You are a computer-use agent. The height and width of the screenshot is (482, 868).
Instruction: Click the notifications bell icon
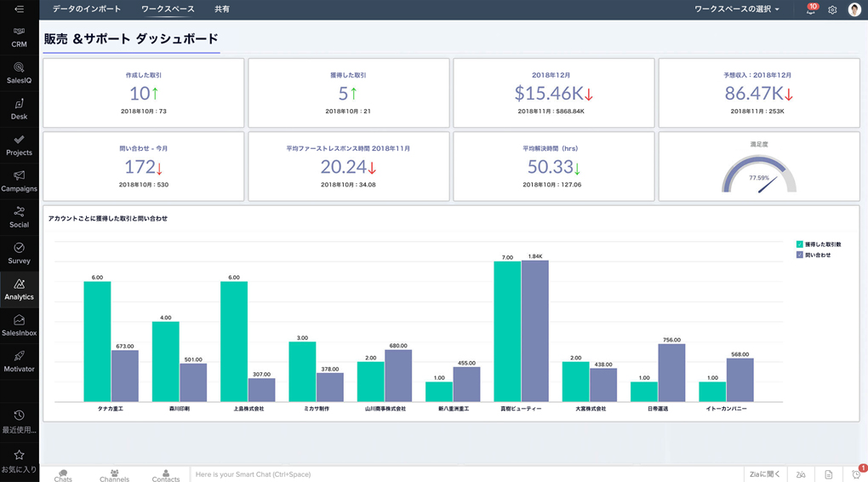810,10
